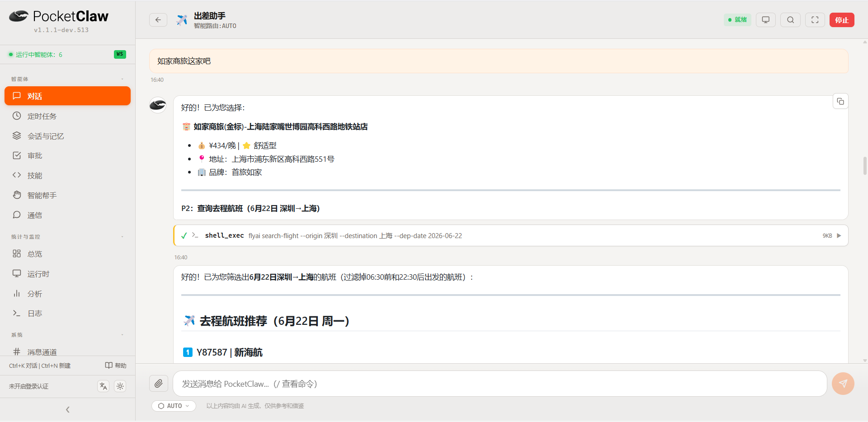The image size is (868, 422).
Task: Click the 出差助手 title
Action: (210, 16)
